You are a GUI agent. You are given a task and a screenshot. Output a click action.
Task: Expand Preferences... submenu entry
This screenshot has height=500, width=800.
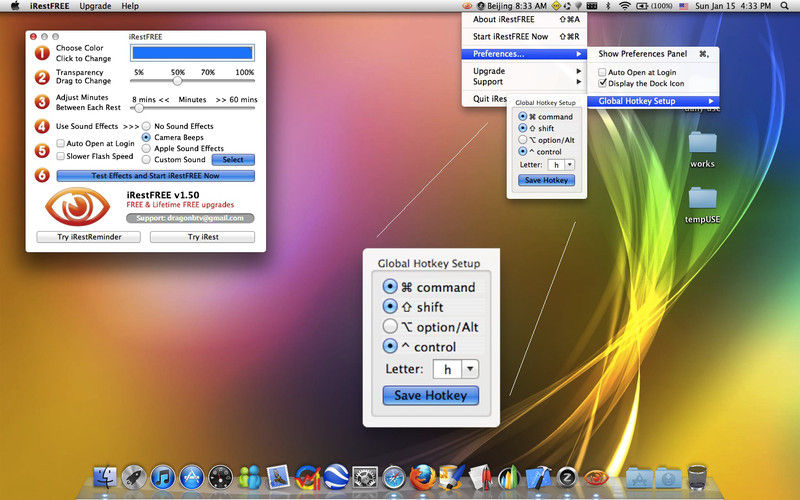click(524, 54)
